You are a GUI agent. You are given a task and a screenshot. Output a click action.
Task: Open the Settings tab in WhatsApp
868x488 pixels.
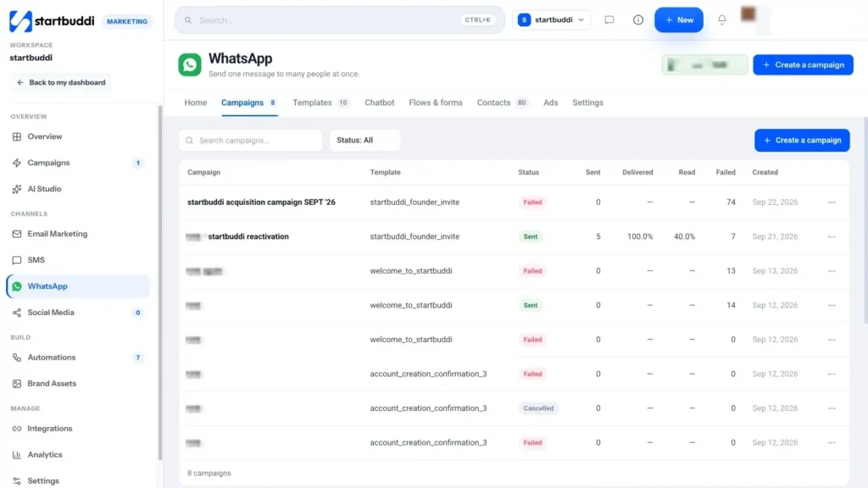coord(588,103)
